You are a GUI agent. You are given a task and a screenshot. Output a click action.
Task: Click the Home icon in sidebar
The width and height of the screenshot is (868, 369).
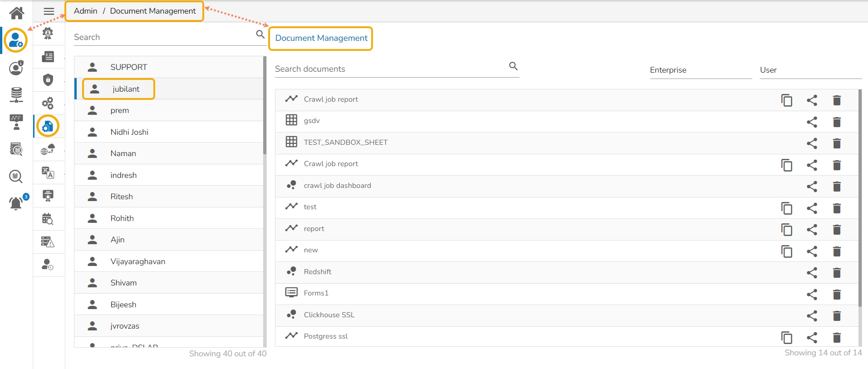coord(16,13)
